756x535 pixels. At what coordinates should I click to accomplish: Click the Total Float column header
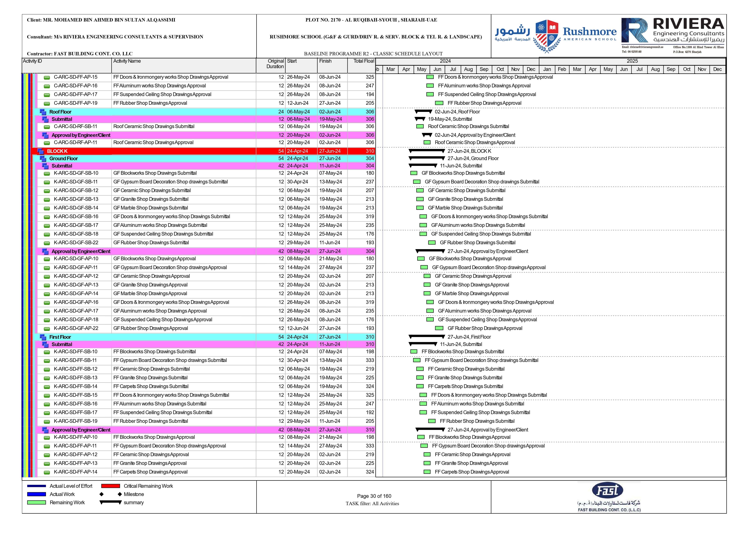(361, 66)
